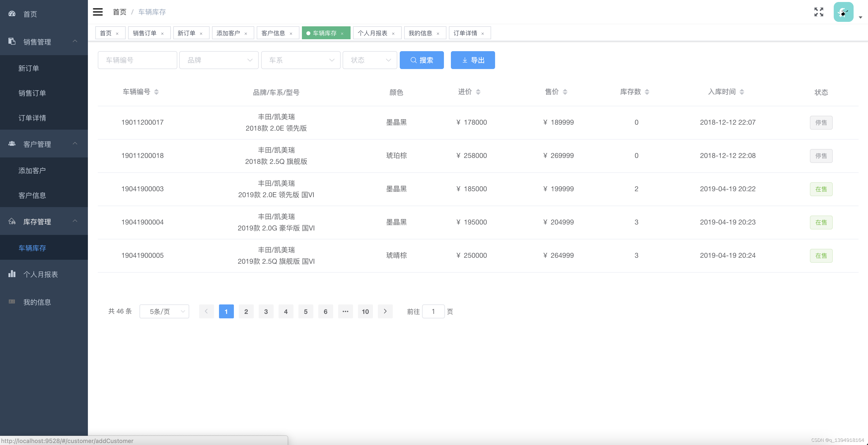The height and width of the screenshot is (445, 868).
Task: Sort table by 入库时间 column
Action: (x=742, y=92)
